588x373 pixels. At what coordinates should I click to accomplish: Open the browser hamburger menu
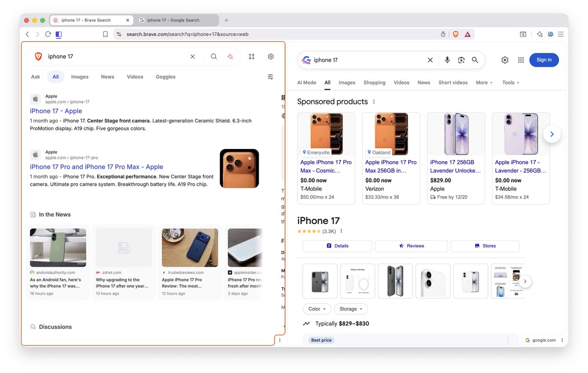coord(561,34)
